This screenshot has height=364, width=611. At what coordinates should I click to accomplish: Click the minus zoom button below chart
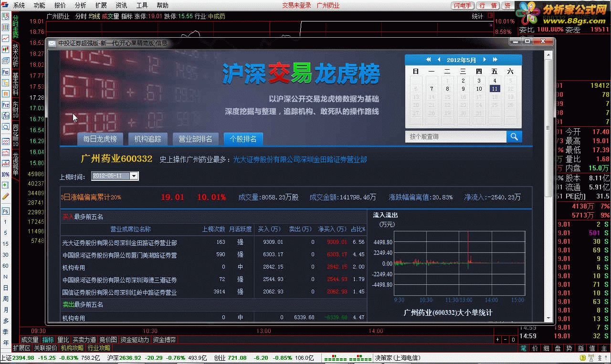coord(506,340)
